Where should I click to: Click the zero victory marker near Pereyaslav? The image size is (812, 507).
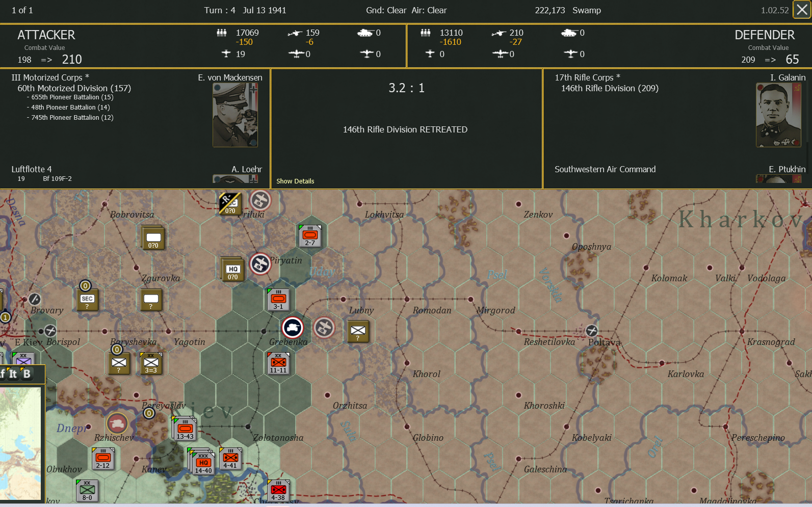pos(149,413)
